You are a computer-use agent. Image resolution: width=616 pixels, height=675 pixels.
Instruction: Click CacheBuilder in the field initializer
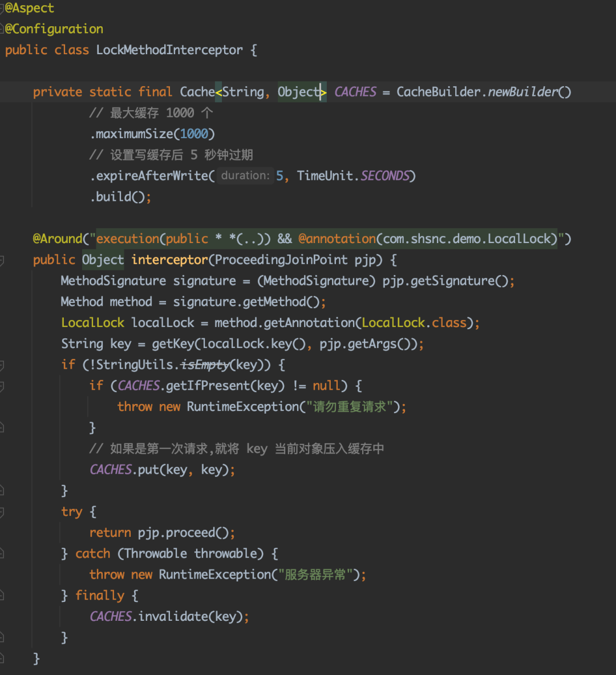438,92
